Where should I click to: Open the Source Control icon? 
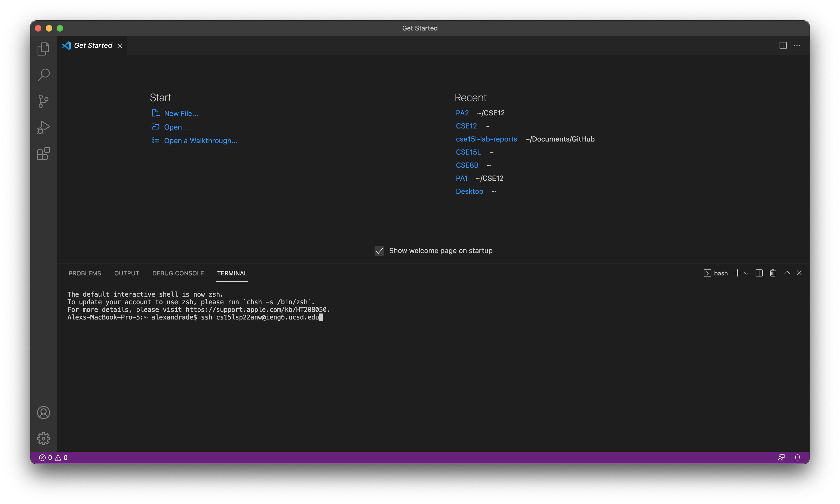click(43, 101)
